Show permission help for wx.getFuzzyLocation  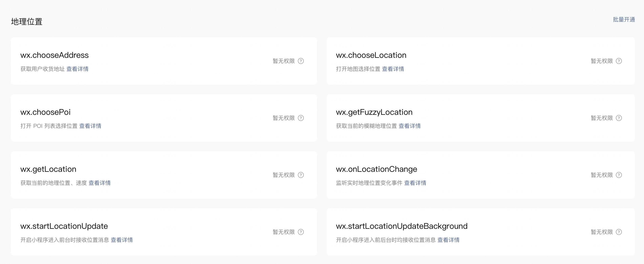[619, 118]
